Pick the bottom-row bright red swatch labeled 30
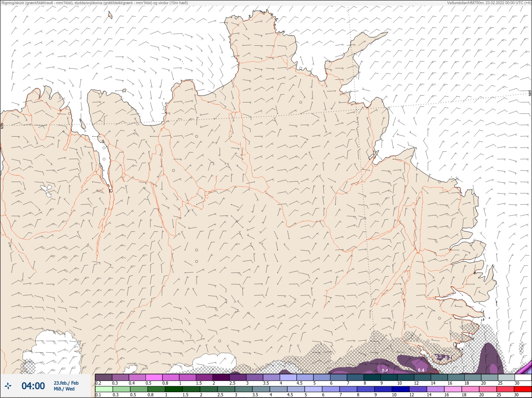Screen dimensions: 532x398 522,389
